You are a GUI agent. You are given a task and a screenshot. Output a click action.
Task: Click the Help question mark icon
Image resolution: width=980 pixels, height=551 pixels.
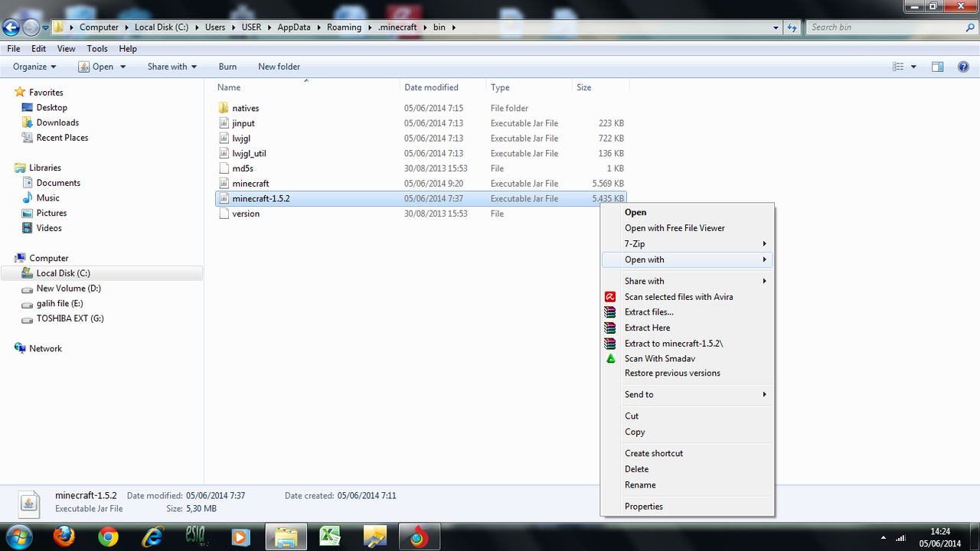point(964,67)
